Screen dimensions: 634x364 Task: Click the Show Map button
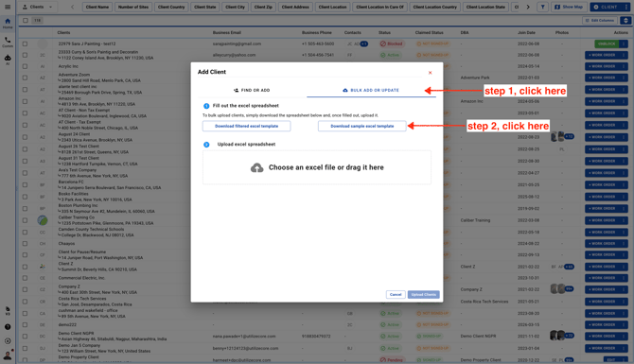point(569,7)
